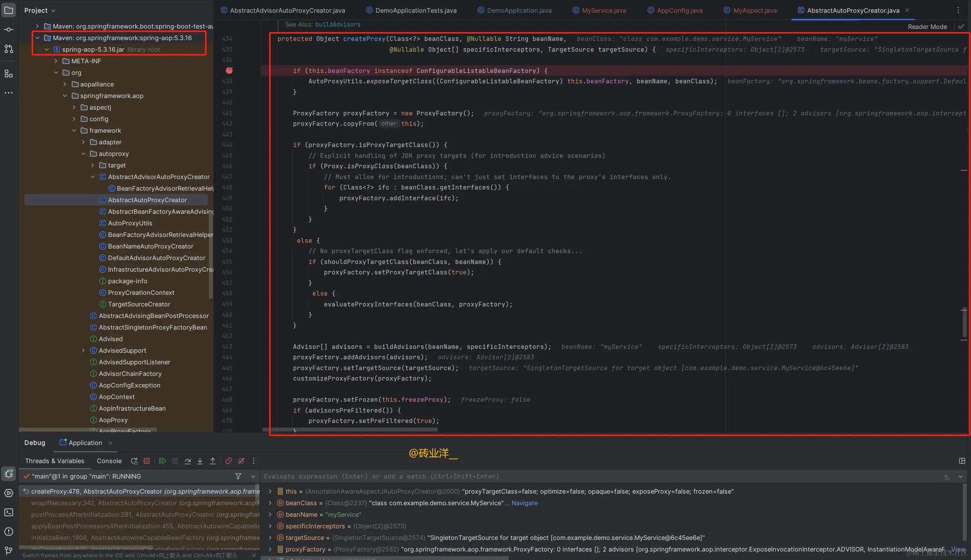Open more debug toolbar options menu

point(254,461)
